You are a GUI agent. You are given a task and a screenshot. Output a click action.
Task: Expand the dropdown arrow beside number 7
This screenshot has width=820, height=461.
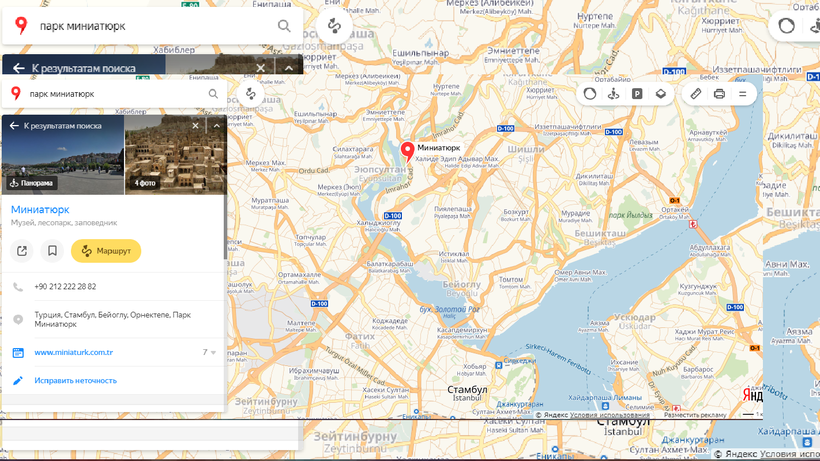[213, 352]
